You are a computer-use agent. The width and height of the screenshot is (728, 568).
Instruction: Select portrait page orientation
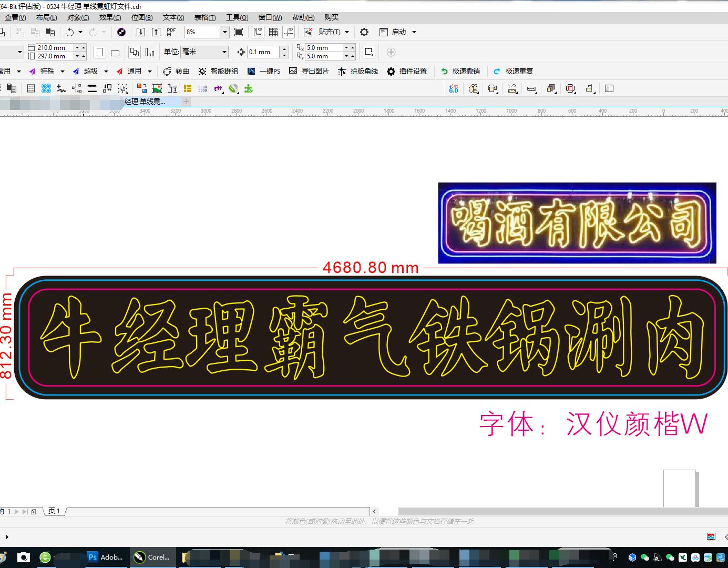(100, 52)
